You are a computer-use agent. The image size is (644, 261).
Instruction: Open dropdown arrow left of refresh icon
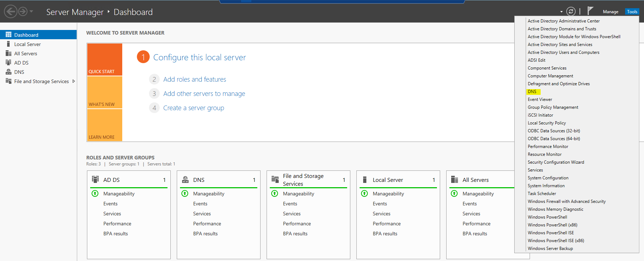tap(561, 12)
